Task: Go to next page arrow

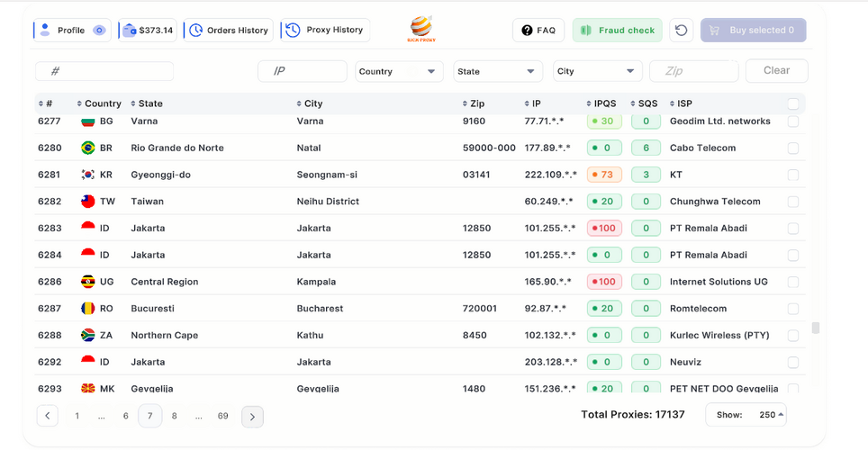Action: [252, 416]
